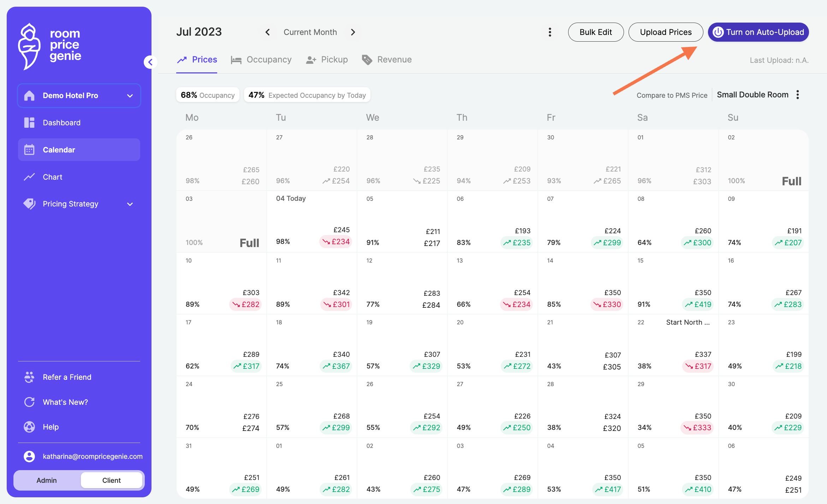This screenshot has width=827, height=504.
Task: Open the Start North event on 22
Action: point(688,322)
